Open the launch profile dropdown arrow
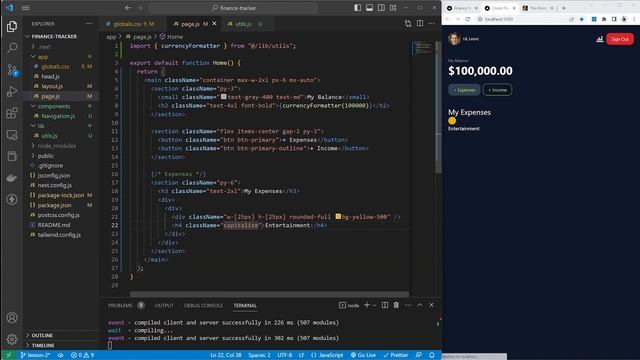Screen dimensions: 640x360 point(374,305)
